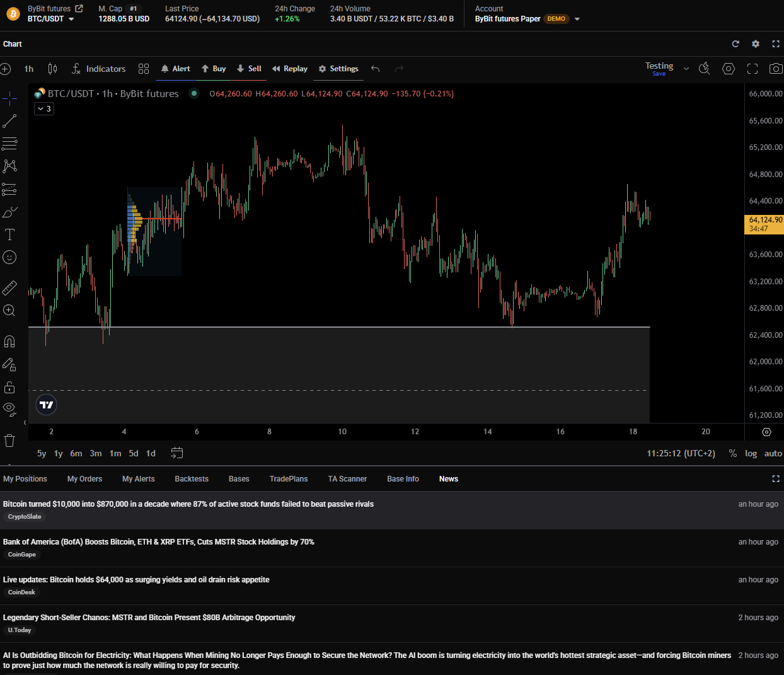The width and height of the screenshot is (784, 675).
Task: Open the forecasting and measurement tools
Action: 9,189
